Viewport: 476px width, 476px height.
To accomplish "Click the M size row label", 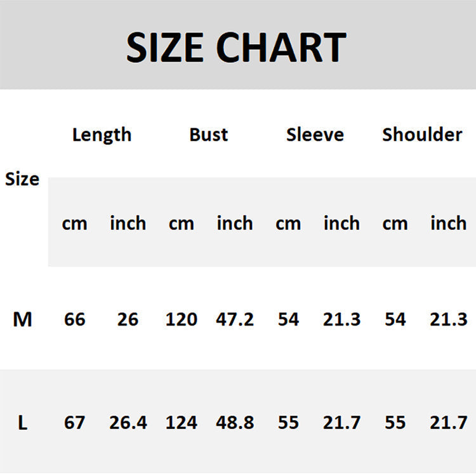I will click(x=22, y=319).
